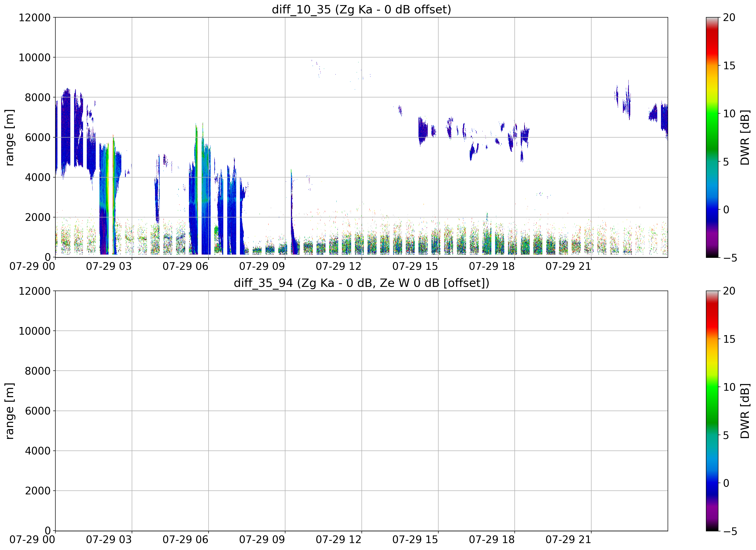This screenshot has width=756, height=550.
Task: Click the top colorbar gradient
Action: (x=712, y=137)
